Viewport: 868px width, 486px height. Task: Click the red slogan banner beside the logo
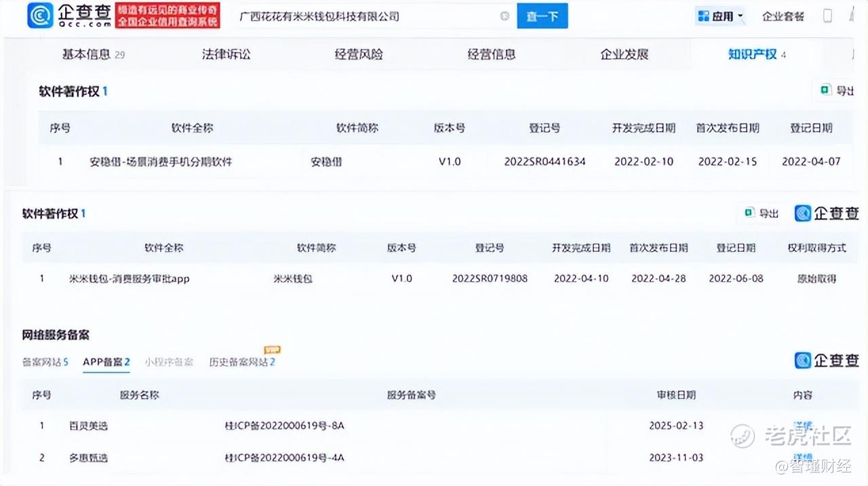pyautogui.click(x=168, y=16)
